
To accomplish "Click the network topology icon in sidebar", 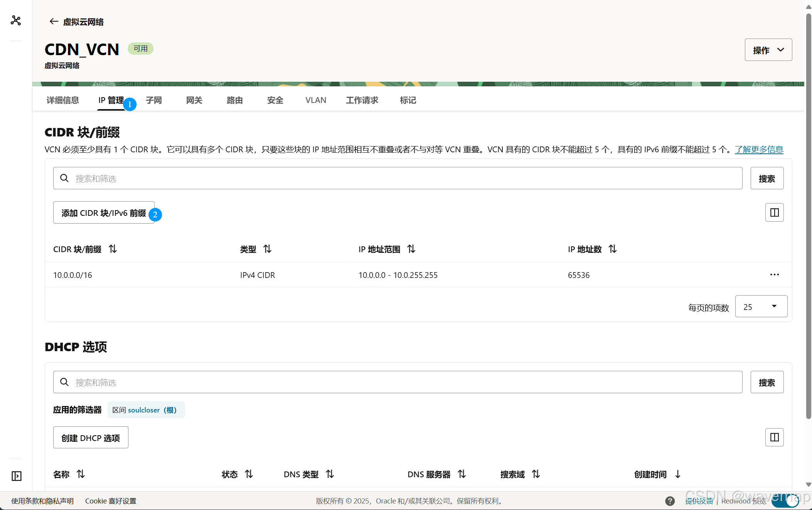I will pyautogui.click(x=16, y=20).
